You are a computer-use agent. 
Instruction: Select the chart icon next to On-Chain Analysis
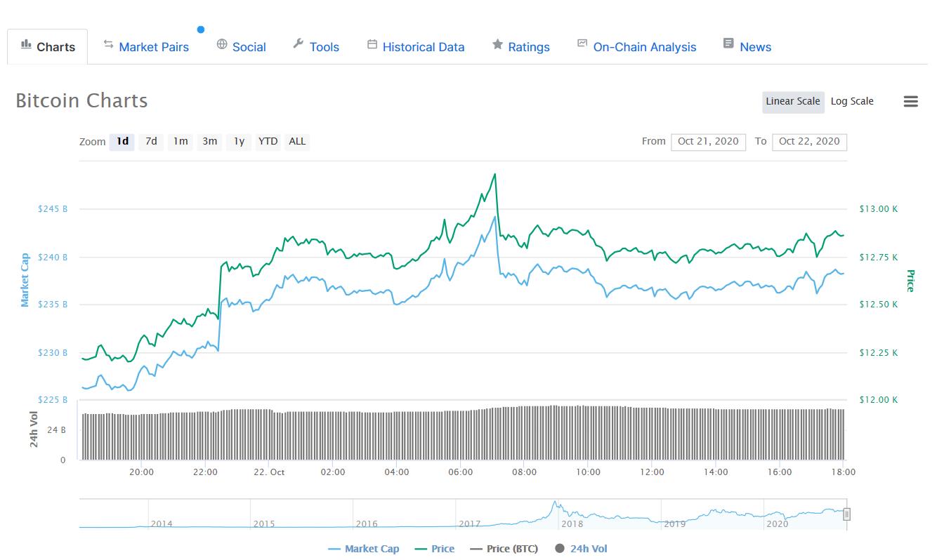point(582,43)
